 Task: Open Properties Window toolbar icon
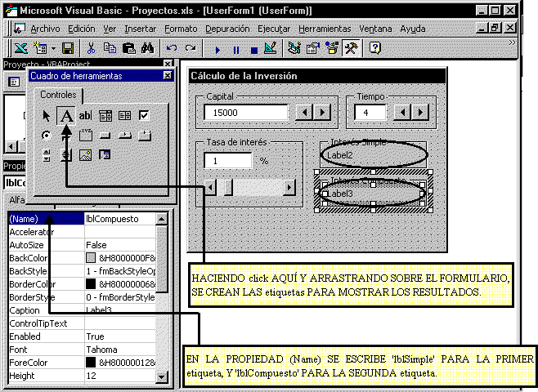pos(312,48)
